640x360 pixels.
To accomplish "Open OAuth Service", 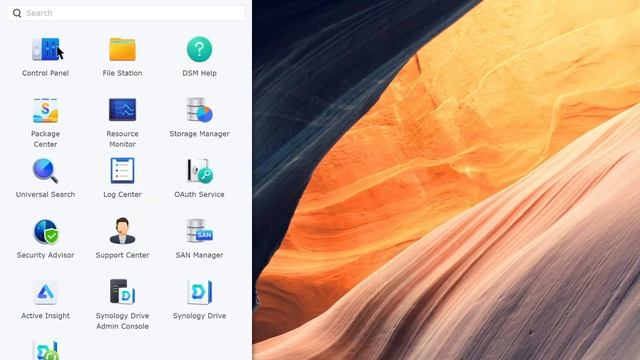I will 199,171.
